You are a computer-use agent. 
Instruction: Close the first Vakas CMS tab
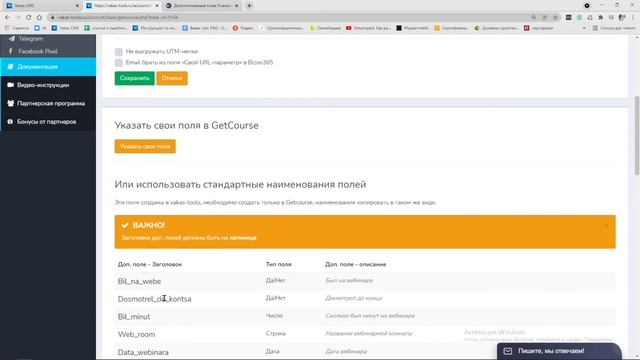click(77, 6)
